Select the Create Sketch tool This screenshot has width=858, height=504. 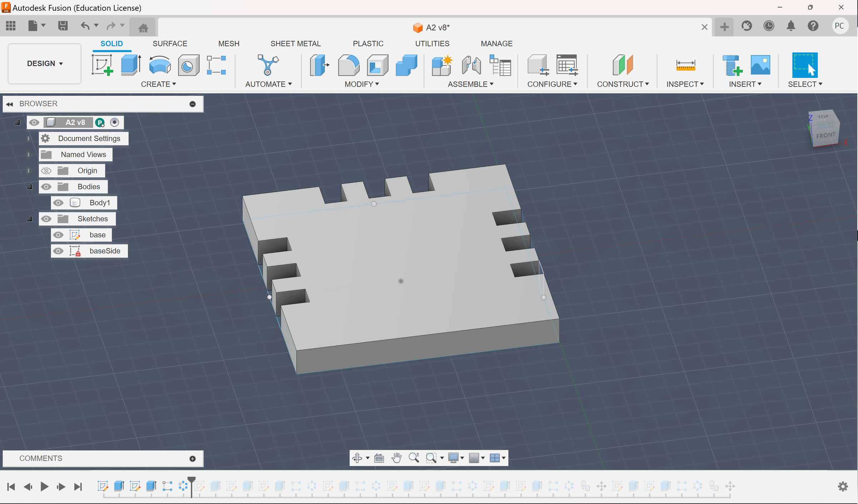102,65
